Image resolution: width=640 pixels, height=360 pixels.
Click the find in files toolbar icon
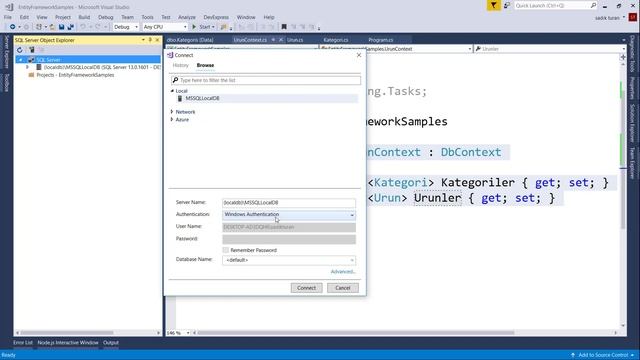[x=223, y=27]
